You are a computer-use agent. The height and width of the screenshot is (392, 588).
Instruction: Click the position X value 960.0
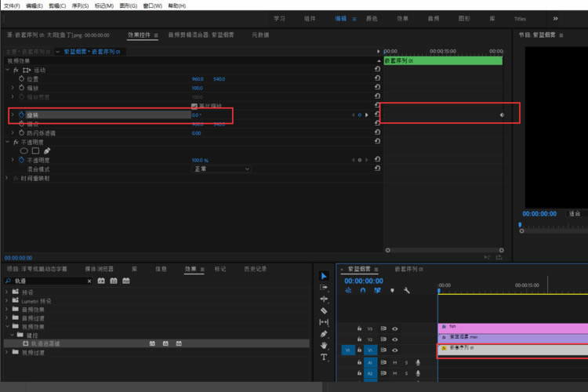198,79
